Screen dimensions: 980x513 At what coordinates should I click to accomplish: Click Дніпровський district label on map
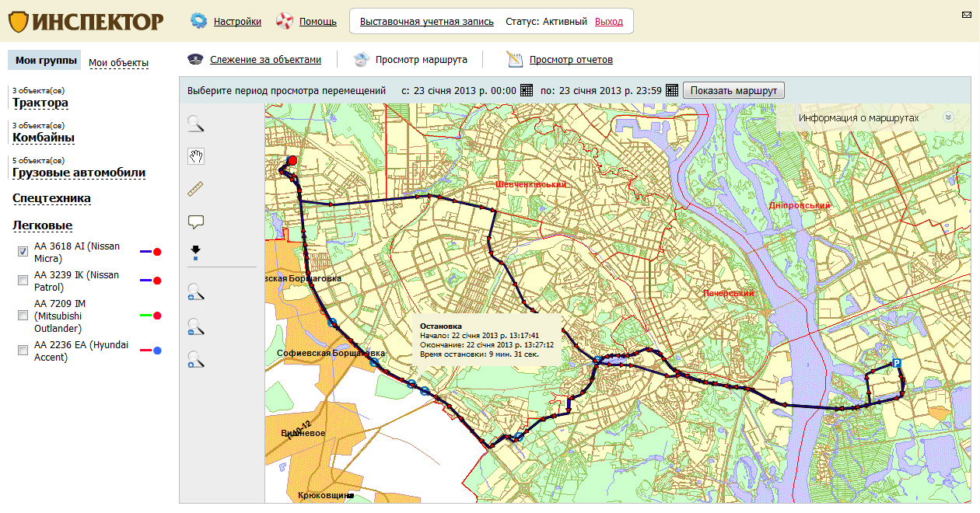click(x=800, y=205)
